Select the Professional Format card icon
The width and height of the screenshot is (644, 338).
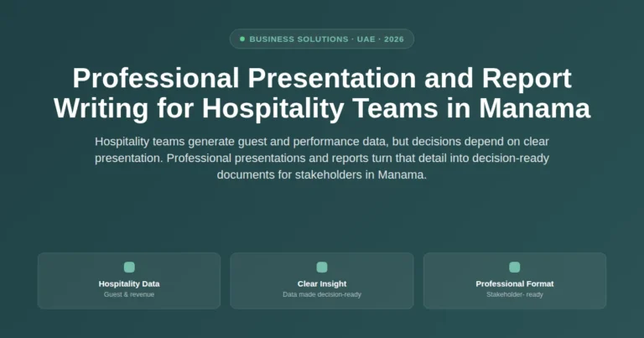coord(515,267)
